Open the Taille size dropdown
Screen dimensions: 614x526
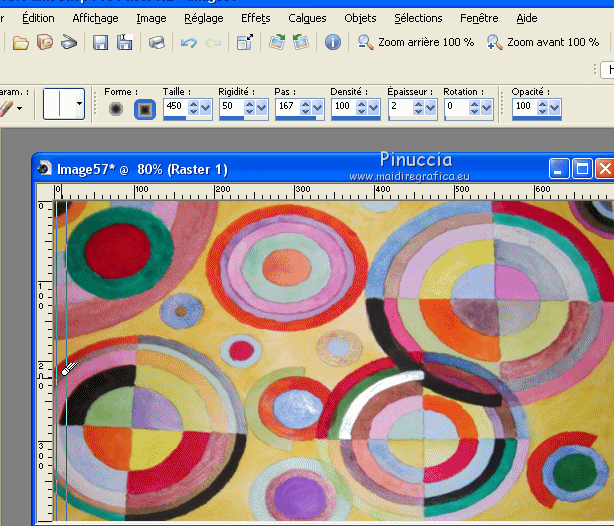pos(204,106)
